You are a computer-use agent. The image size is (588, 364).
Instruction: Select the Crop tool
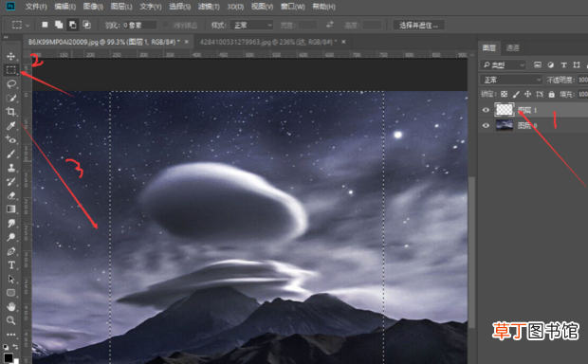10,112
